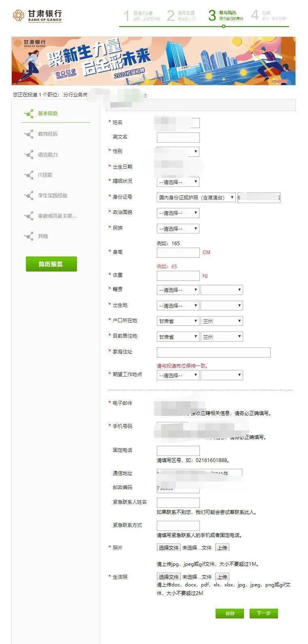Open the 户口所在地 province dropdown showing 甘肃省
The height and width of the screenshot is (644, 308).
[x=178, y=321]
